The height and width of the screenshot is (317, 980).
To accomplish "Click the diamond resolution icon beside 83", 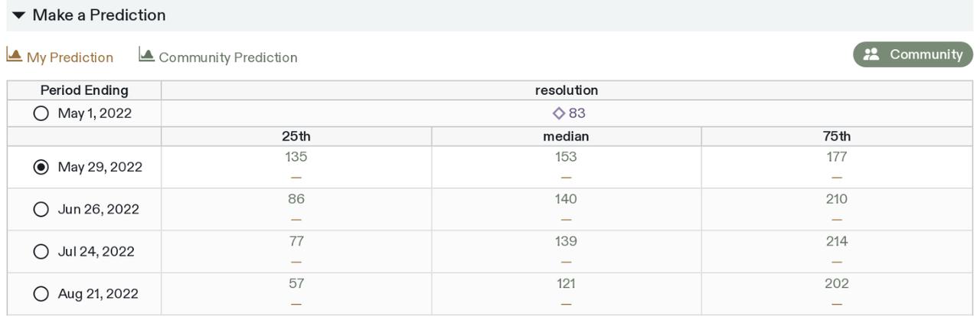I will 559,113.
